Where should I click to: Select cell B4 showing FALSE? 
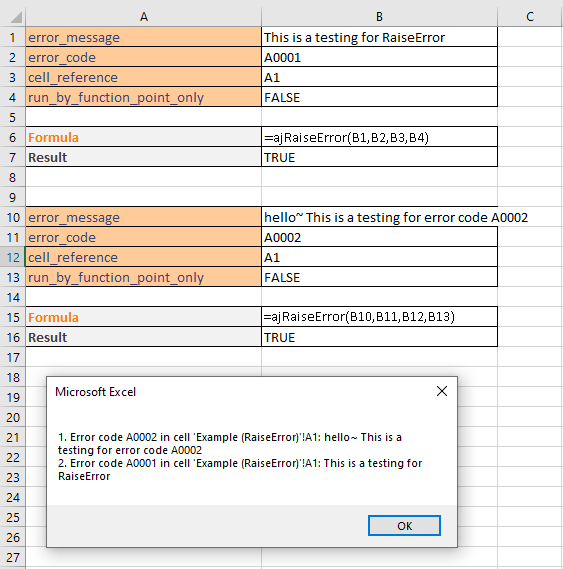(x=379, y=97)
